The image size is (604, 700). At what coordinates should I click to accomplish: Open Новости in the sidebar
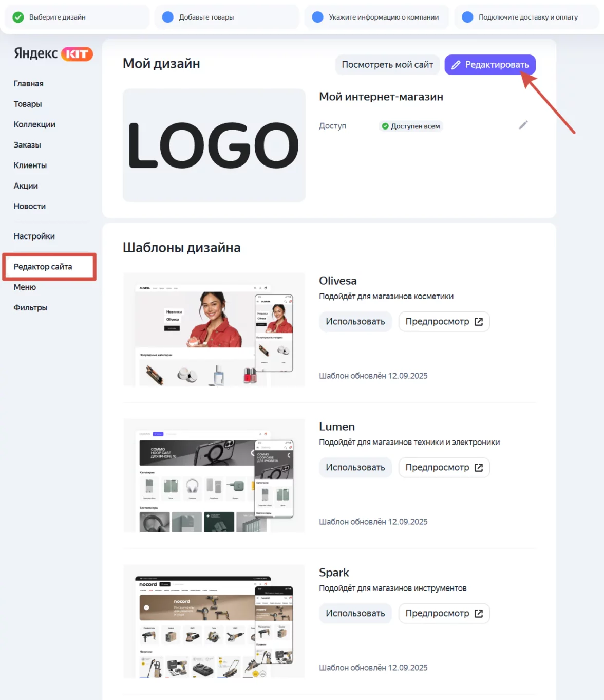[30, 206]
